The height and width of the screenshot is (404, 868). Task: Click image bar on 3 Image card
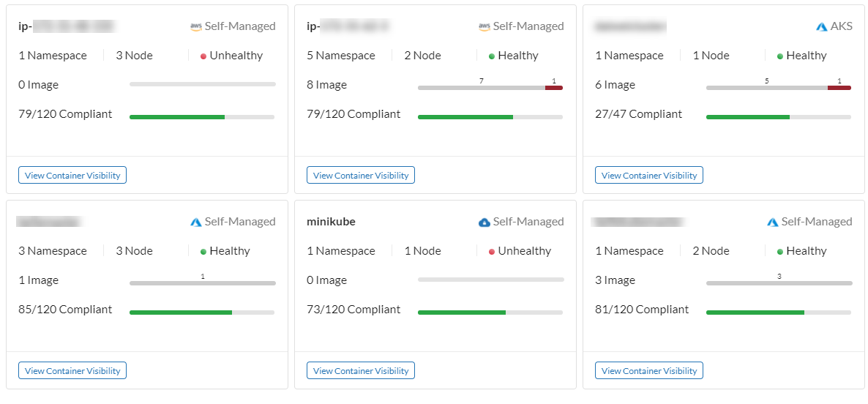click(779, 283)
